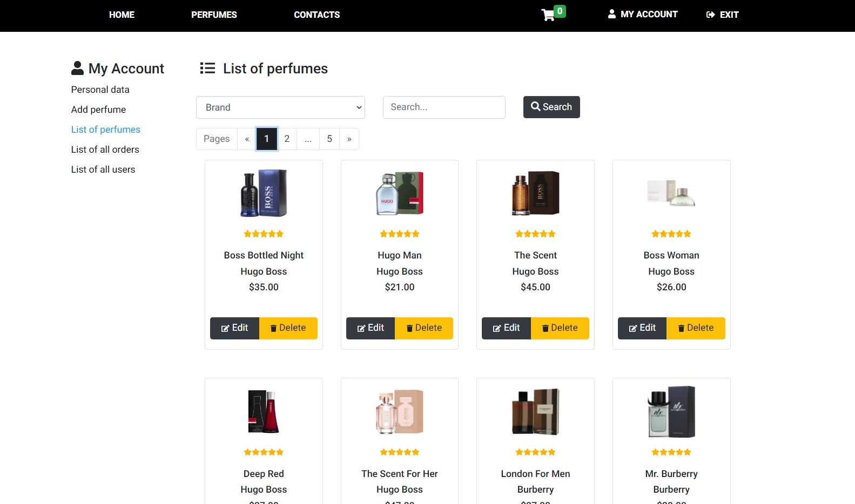Open Contacts in the navbar
This screenshot has height=504, width=855.
click(317, 15)
